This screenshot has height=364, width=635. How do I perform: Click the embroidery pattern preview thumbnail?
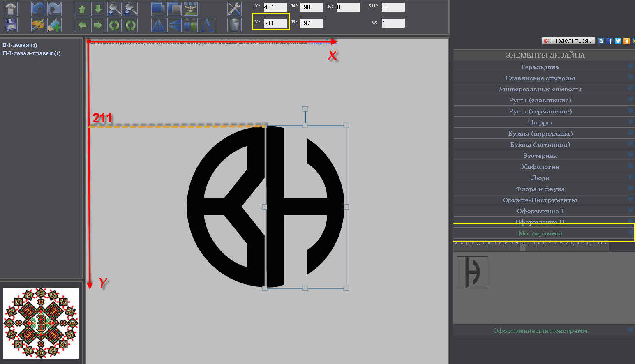coord(41,323)
